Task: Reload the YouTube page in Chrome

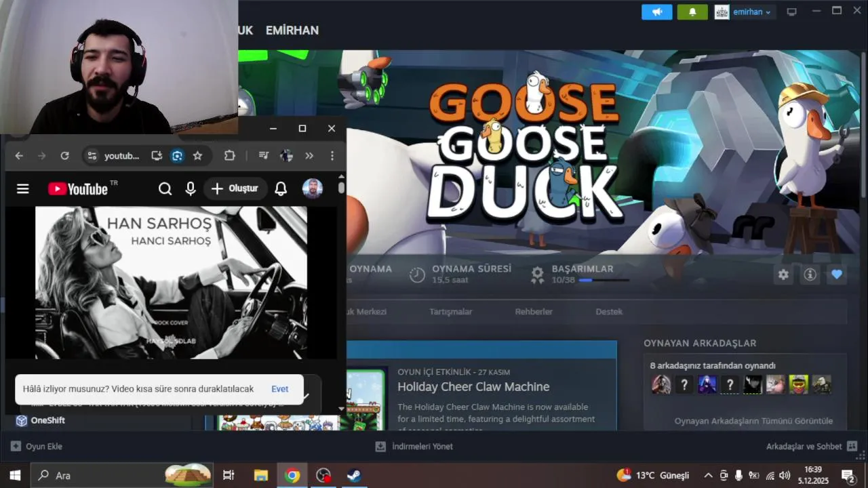Action: click(x=64, y=156)
